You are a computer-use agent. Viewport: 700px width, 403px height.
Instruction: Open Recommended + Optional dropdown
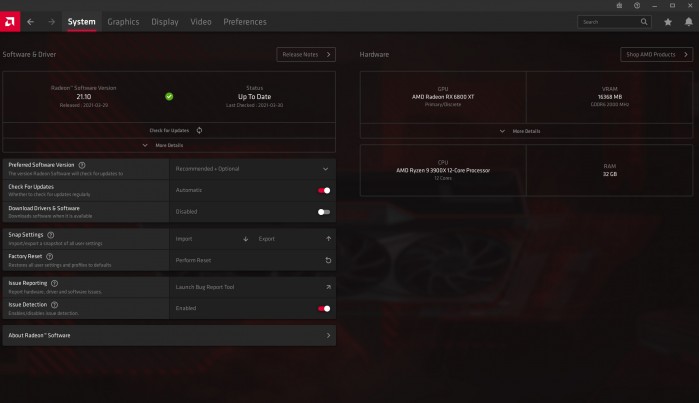coord(252,169)
